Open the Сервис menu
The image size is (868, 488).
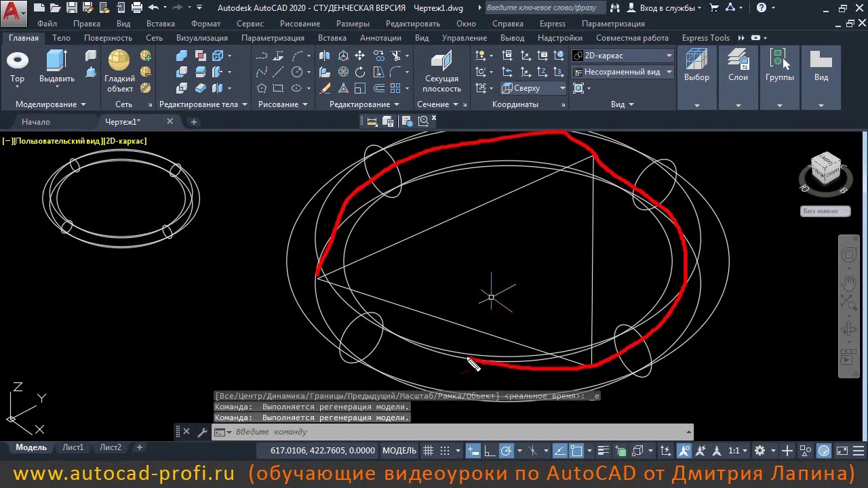250,24
